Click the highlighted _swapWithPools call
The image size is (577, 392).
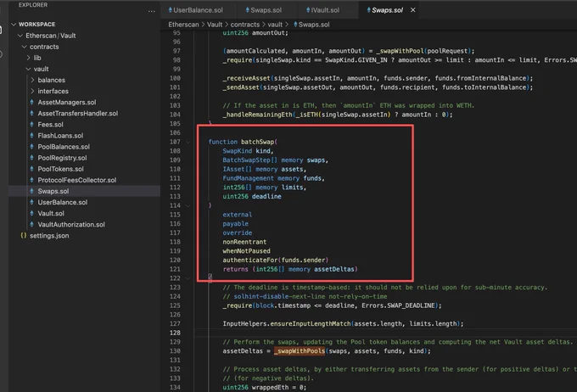pyautogui.click(x=300, y=351)
